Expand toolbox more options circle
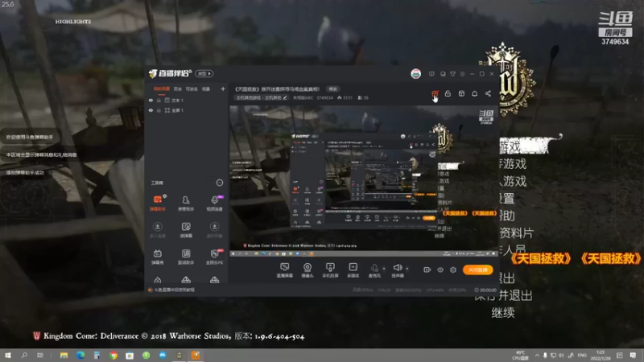Image resolution: width=644 pixels, height=362 pixels. coord(220,183)
